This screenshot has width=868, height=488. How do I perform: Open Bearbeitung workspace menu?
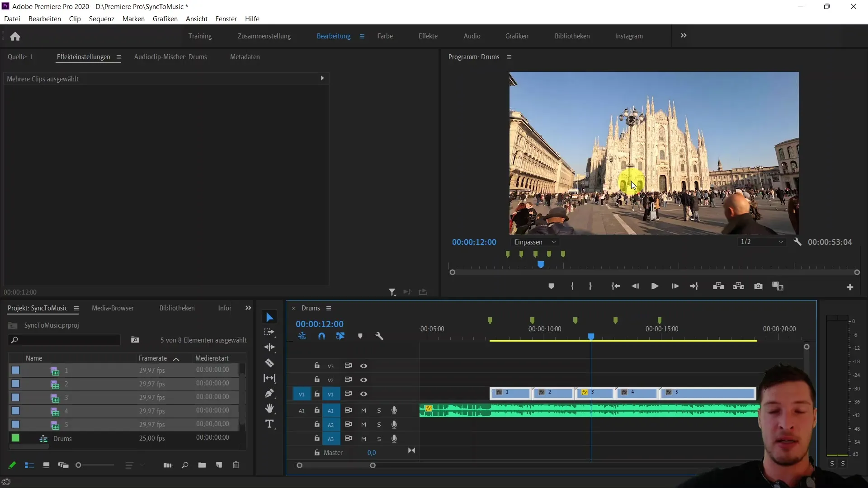tap(362, 36)
